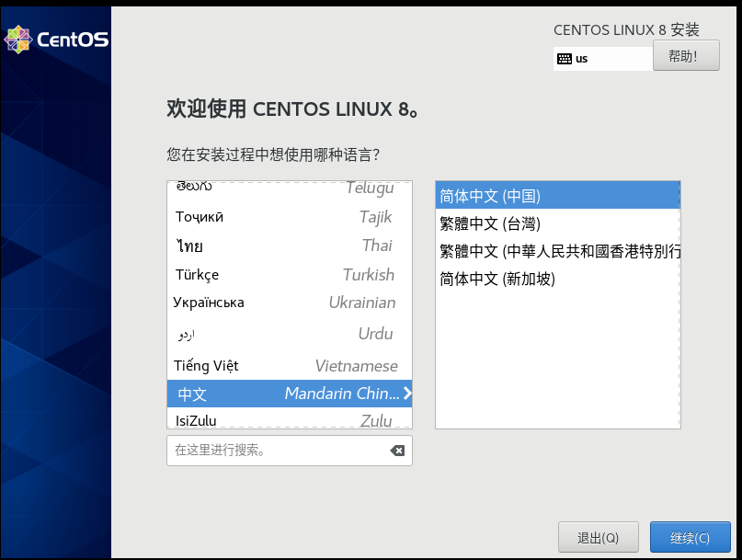Click the CentOS logo in the sidebar
Image resolution: width=742 pixels, height=560 pixels.
[x=56, y=40]
